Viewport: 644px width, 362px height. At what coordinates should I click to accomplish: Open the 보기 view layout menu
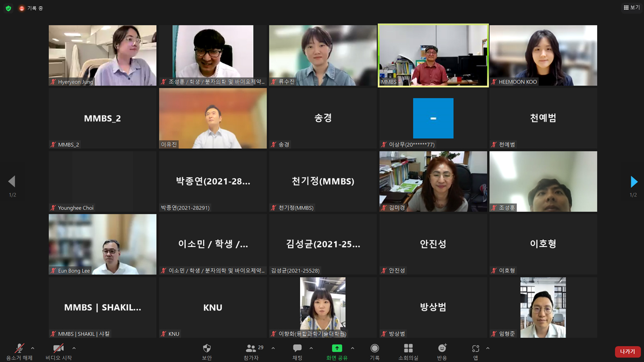click(x=631, y=8)
